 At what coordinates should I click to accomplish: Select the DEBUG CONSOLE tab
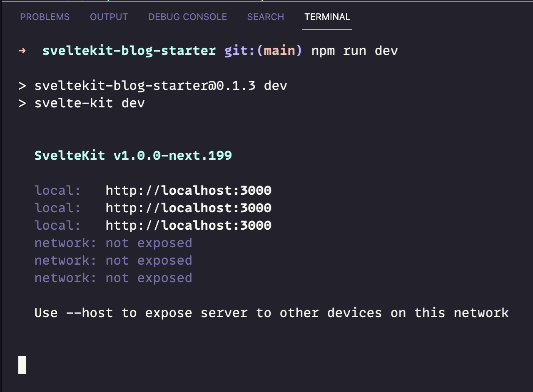[x=187, y=17]
